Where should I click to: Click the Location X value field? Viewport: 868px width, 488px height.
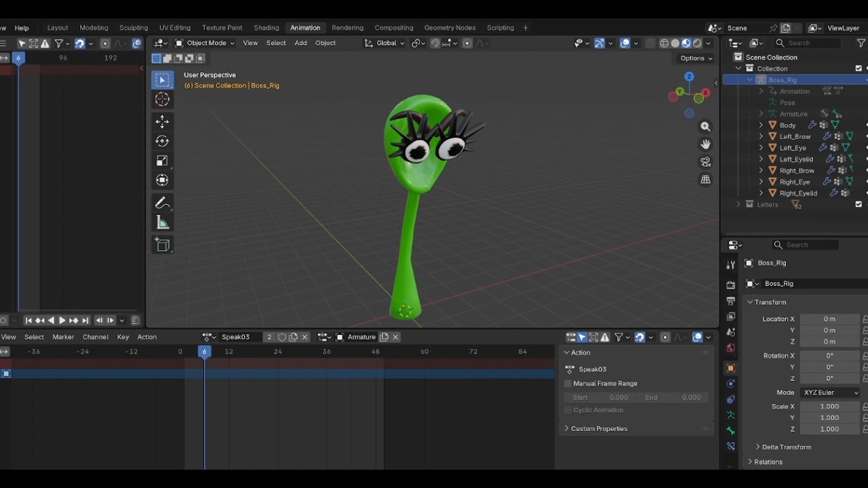(830, 319)
